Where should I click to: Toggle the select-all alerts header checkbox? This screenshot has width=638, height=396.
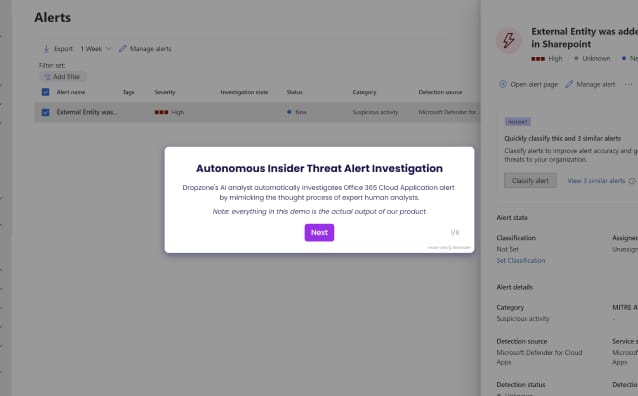coord(46,92)
